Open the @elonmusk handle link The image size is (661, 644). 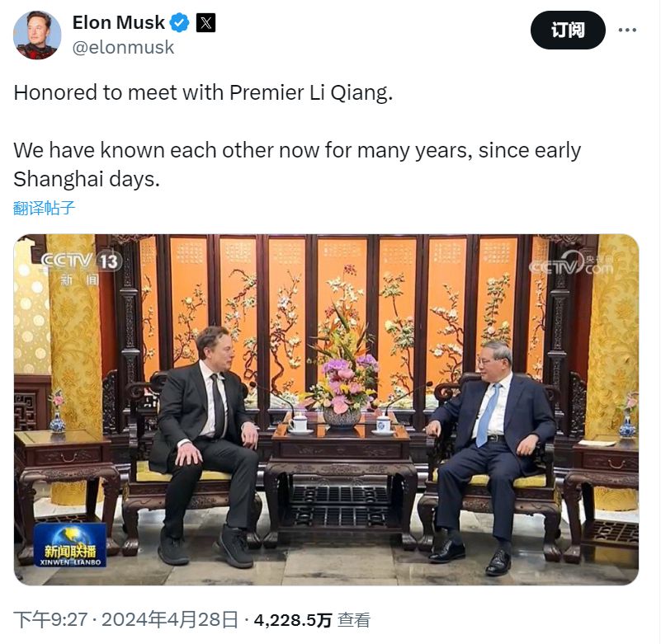pyautogui.click(x=123, y=47)
